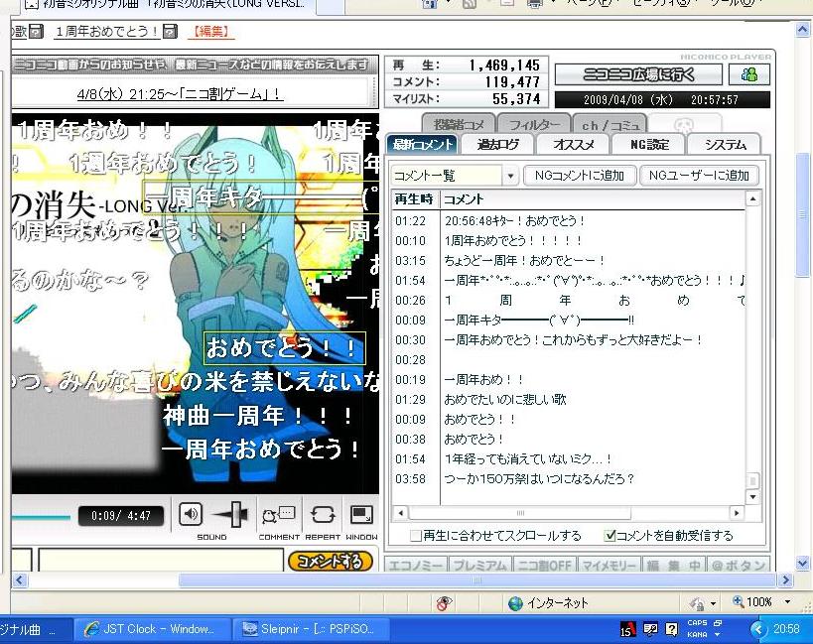
Task: Select the 投稿者コメ tab
Action: point(459,125)
